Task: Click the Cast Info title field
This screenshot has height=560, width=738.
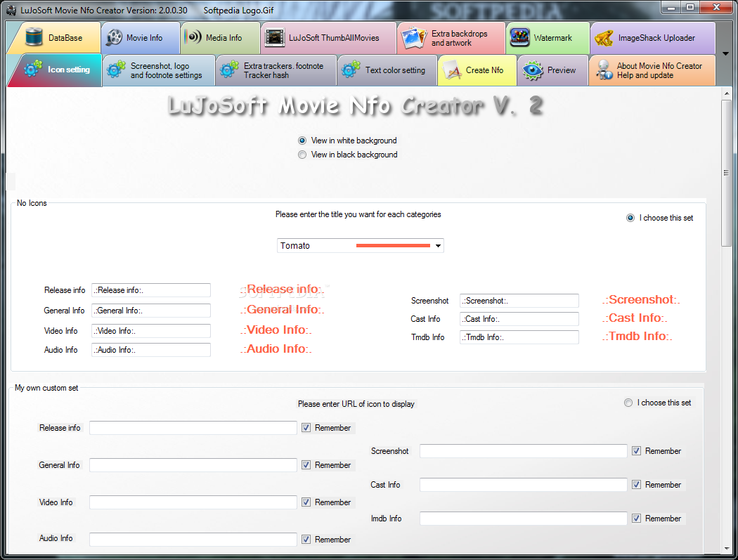Action: [x=519, y=319]
